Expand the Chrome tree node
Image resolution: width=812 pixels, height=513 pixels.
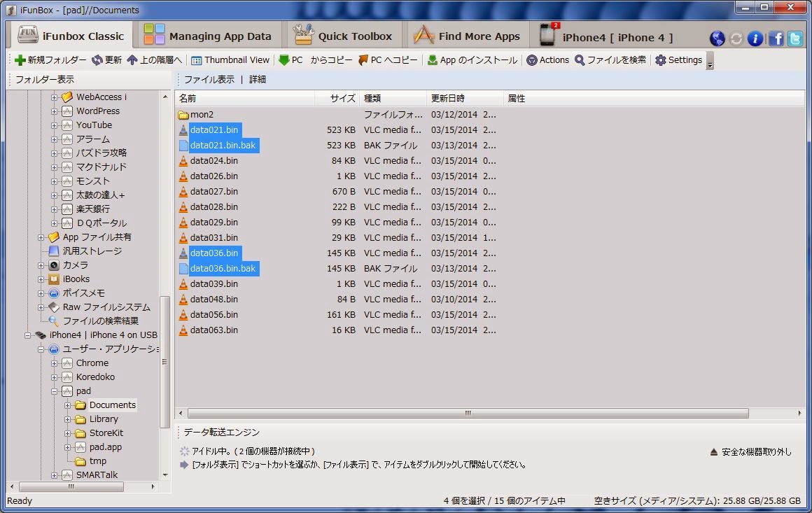54,363
